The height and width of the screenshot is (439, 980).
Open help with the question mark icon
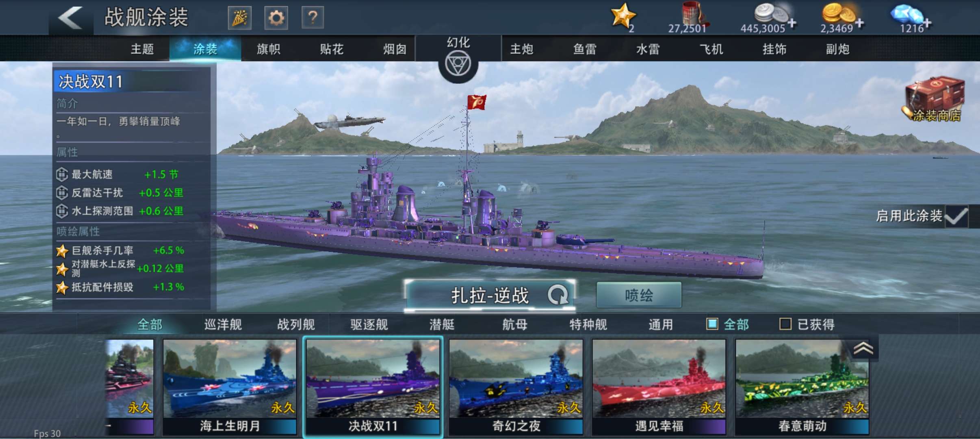pyautogui.click(x=312, y=18)
